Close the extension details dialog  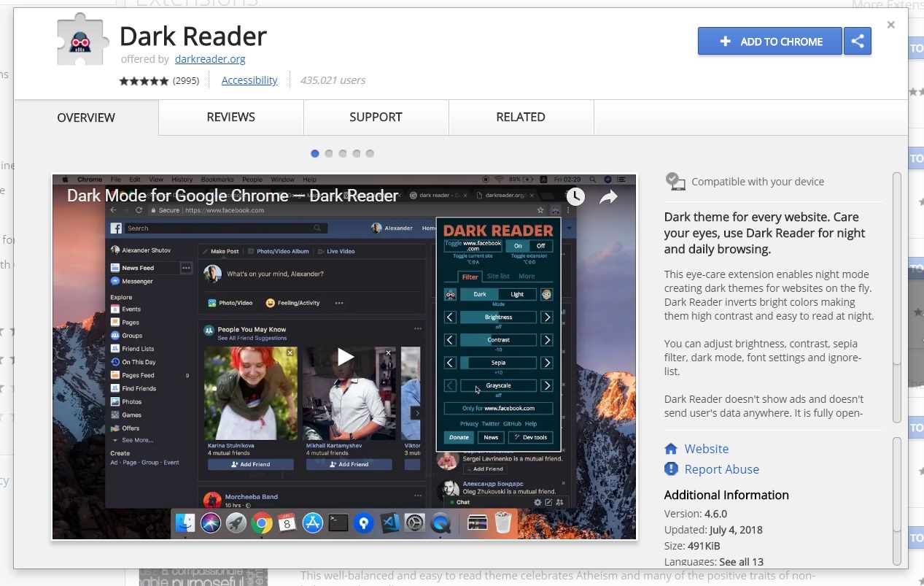[x=890, y=25]
